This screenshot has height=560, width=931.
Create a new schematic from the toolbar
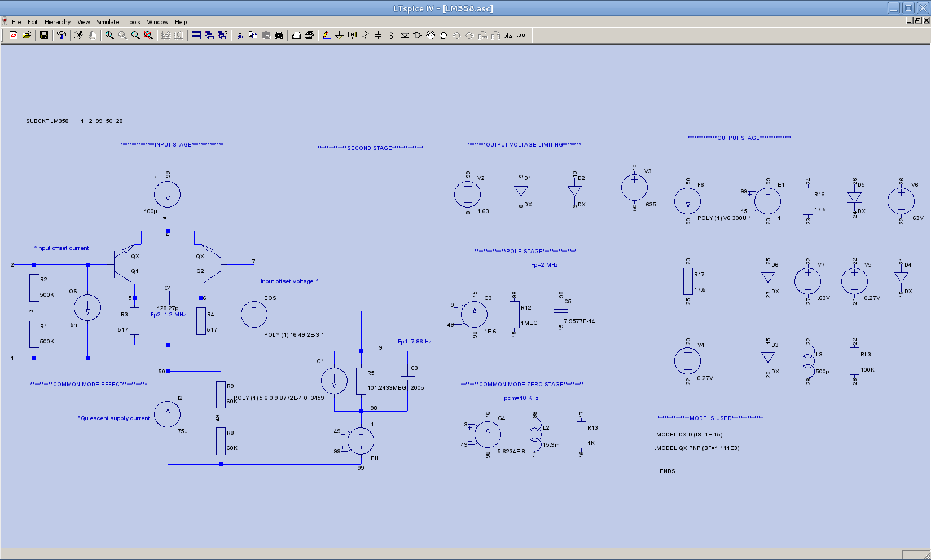click(14, 36)
